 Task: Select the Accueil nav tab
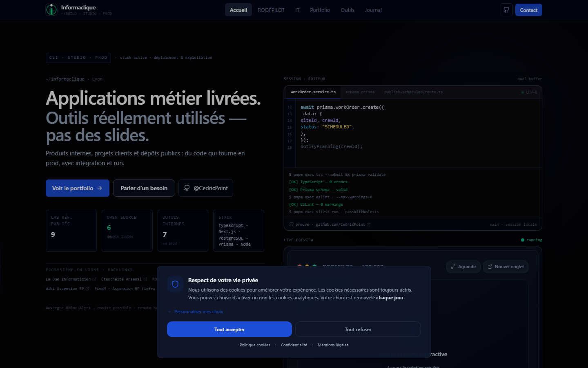pos(238,10)
